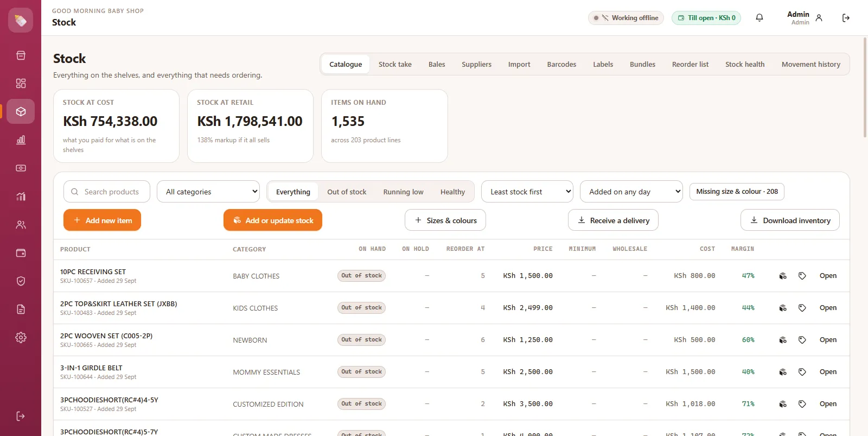Open the 3-IN-1 GIRDLE BELT row
868x436 pixels.
828,372
